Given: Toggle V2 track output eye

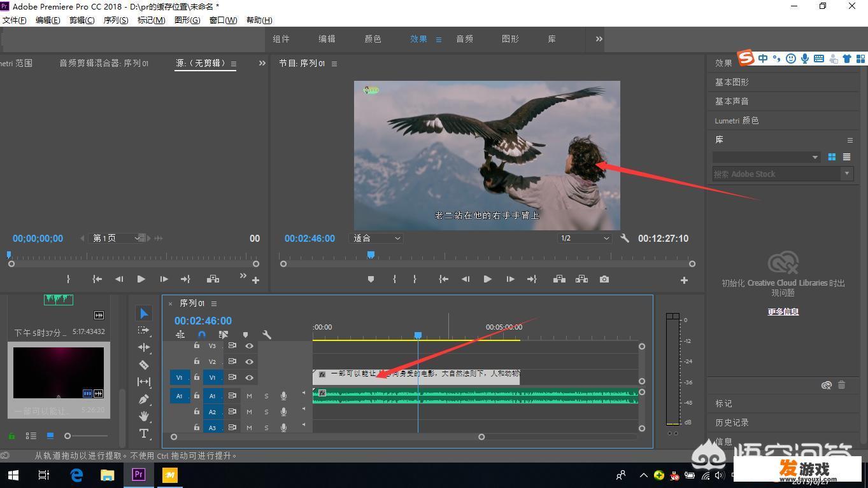Looking at the screenshot, I should 250,361.
